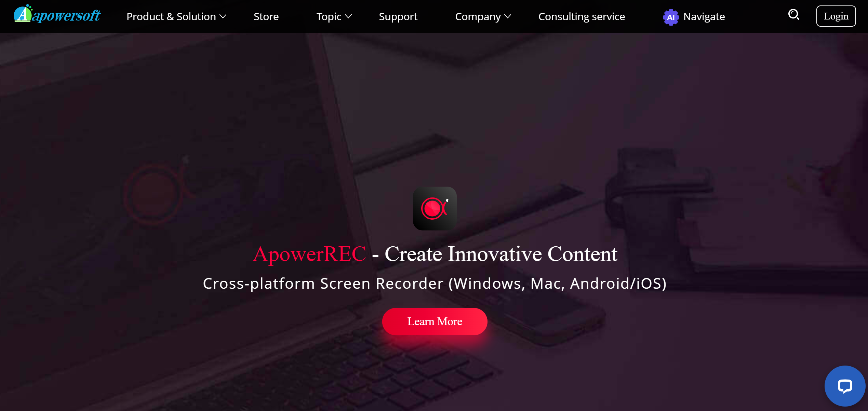868x411 pixels.
Task: Toggle the AI Navigate feature
Action: (694, 17)
